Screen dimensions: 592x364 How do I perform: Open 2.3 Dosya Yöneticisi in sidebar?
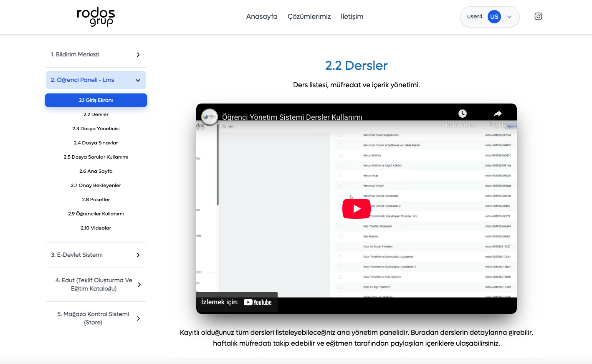96,129
